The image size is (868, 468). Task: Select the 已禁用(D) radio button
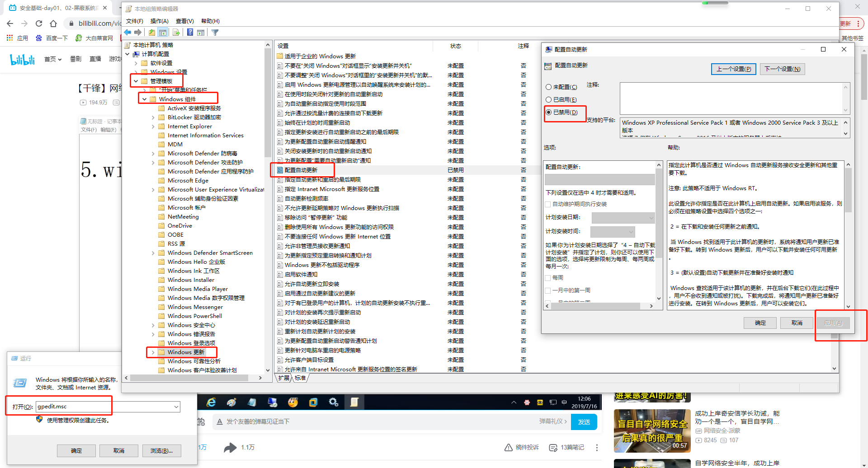tap(549, 112)
